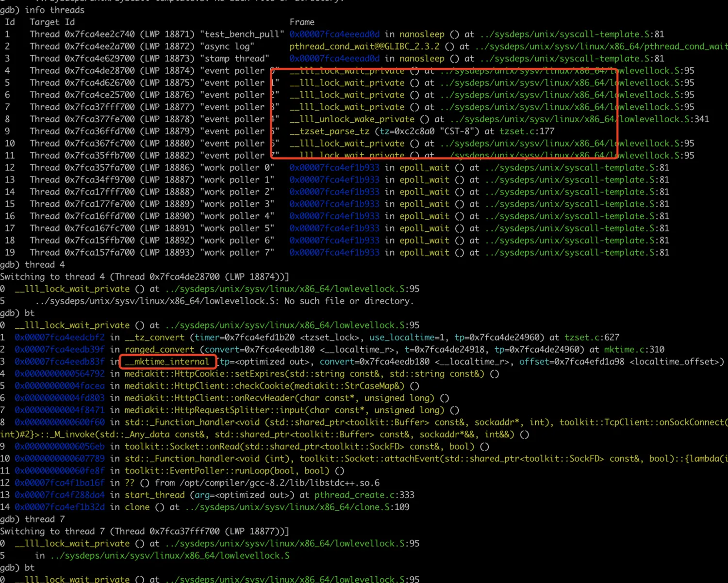Click '/opt/compiler/gcc-8.2/lib/libstdc++.so.6' path
728x583 pixels.
(x=280, y=483)
